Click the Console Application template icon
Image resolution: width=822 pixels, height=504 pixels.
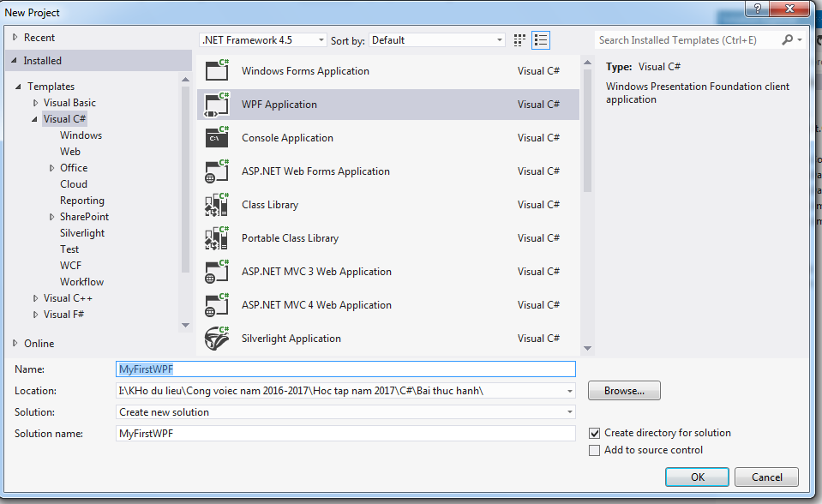point(217,137)
